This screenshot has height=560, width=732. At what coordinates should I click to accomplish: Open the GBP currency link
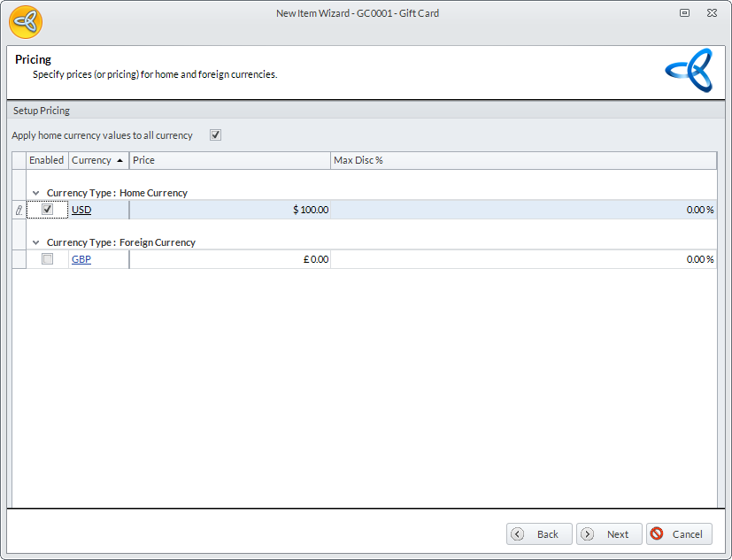pyautogui.click(x=81, y=259)
